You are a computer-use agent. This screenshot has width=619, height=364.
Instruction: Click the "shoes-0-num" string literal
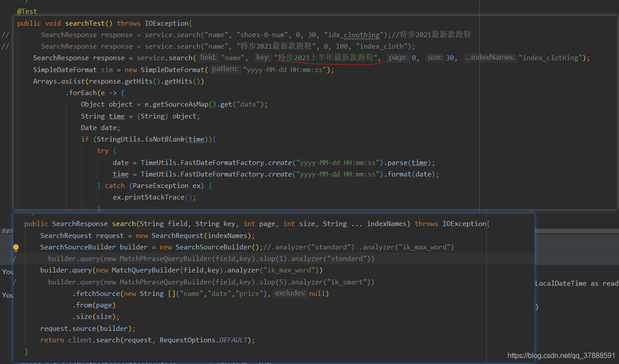[x=264, y=35]
